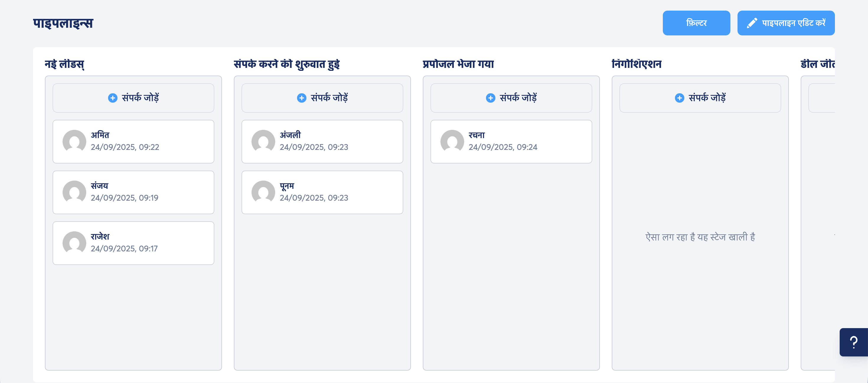Click the निगोशिएशन stage heading
Image resolution: width=868 pixels, height=383 pixels.
[636, 64]
